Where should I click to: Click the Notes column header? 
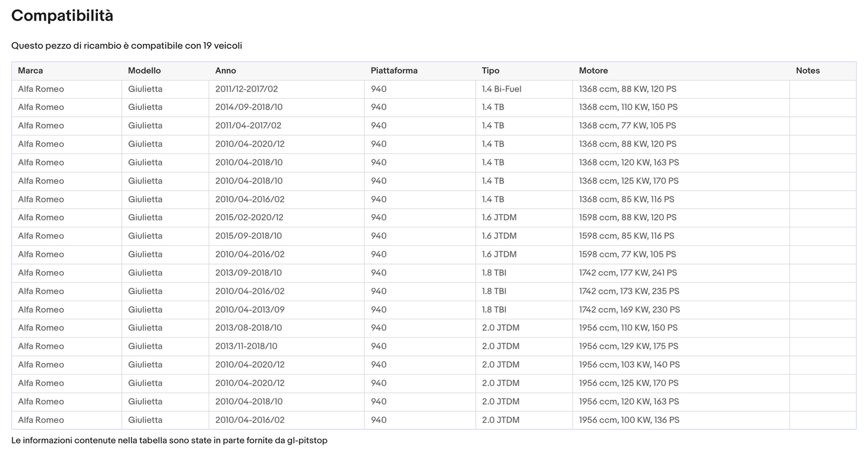807,71
